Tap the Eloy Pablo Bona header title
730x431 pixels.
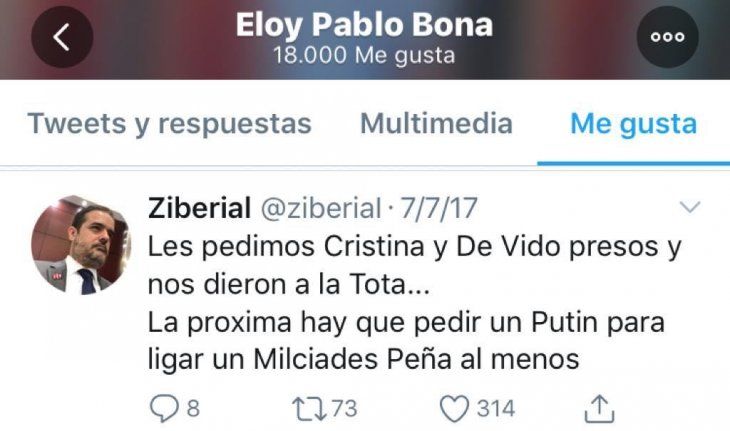364,25
